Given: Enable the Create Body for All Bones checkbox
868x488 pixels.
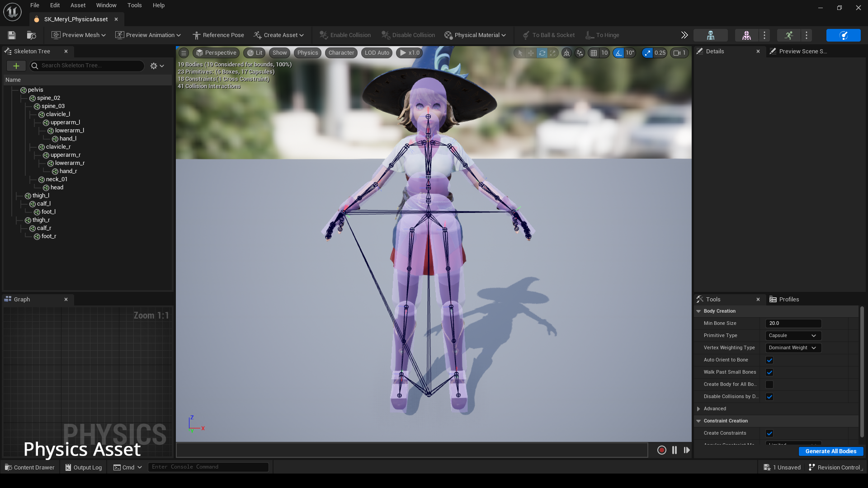Looking at the screenshot, I should tap(769, 385).
